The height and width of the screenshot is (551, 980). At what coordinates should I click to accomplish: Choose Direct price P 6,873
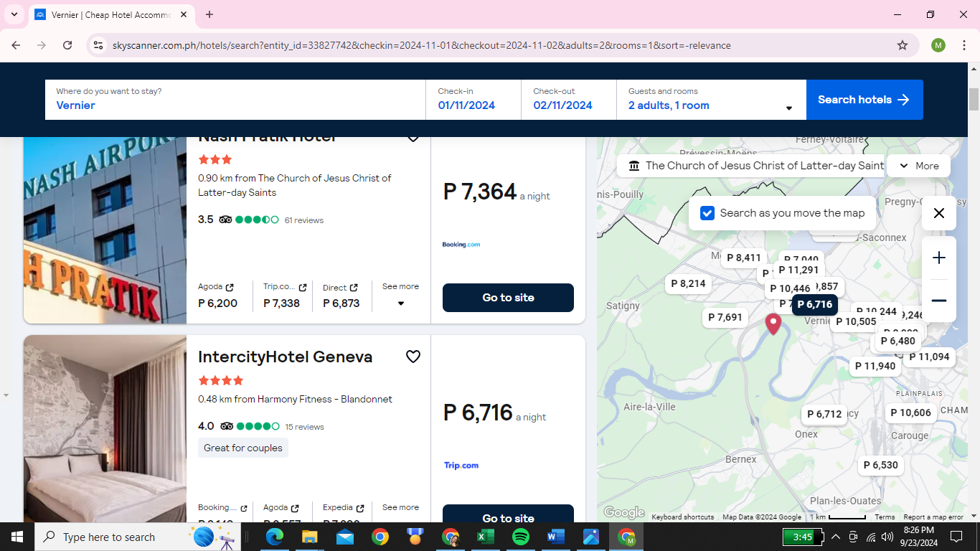pos(341,303)
